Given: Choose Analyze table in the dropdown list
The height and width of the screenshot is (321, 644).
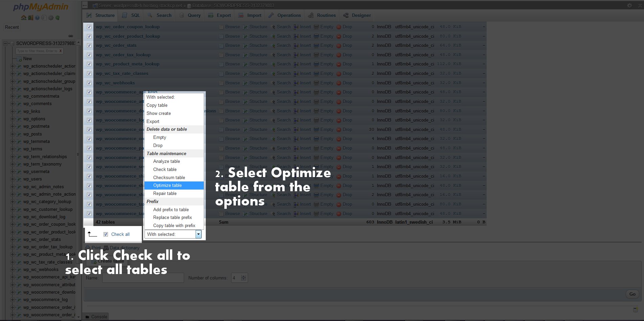Looking at the screenshot, I should point(174,162).
